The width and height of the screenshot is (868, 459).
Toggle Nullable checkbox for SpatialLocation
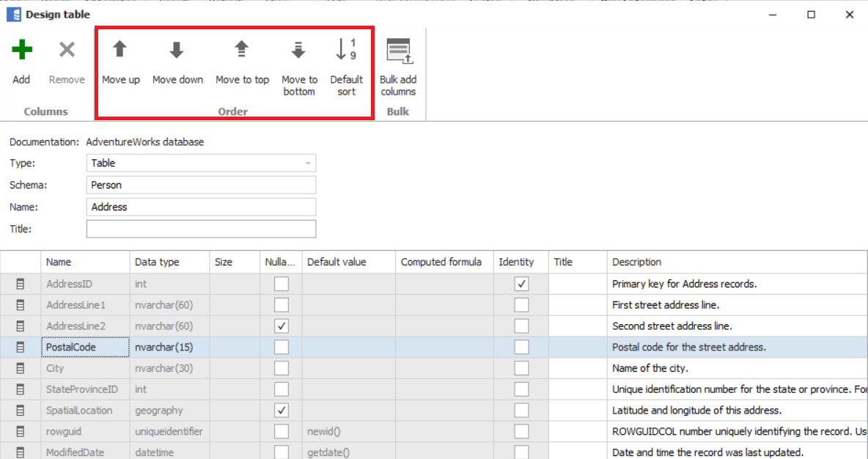282,411
